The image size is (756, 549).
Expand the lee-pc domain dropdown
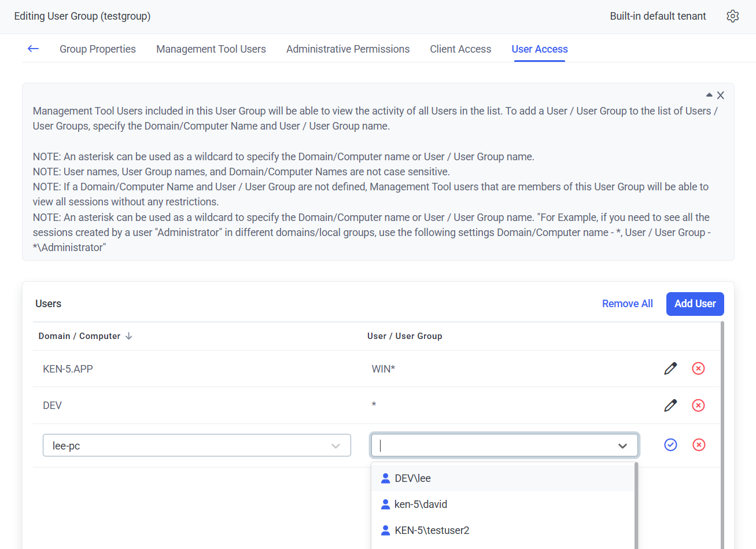point(335,446)
